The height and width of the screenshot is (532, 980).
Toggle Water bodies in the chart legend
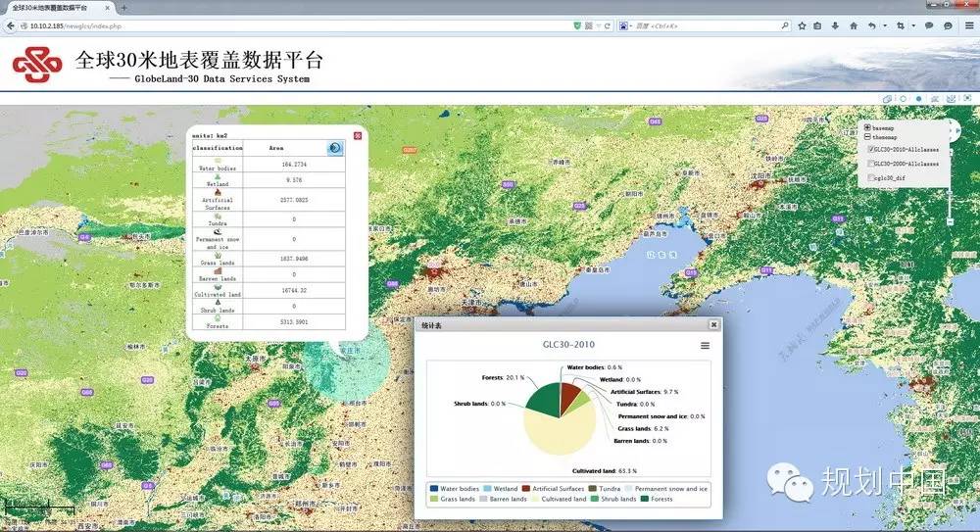[x=455, y=489]
